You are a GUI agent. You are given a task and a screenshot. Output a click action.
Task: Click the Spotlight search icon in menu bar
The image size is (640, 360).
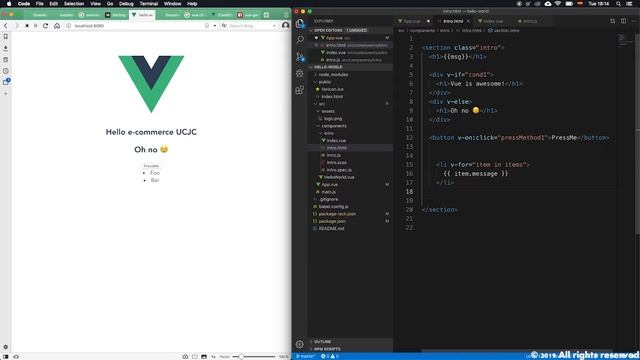tap(619, 4)
